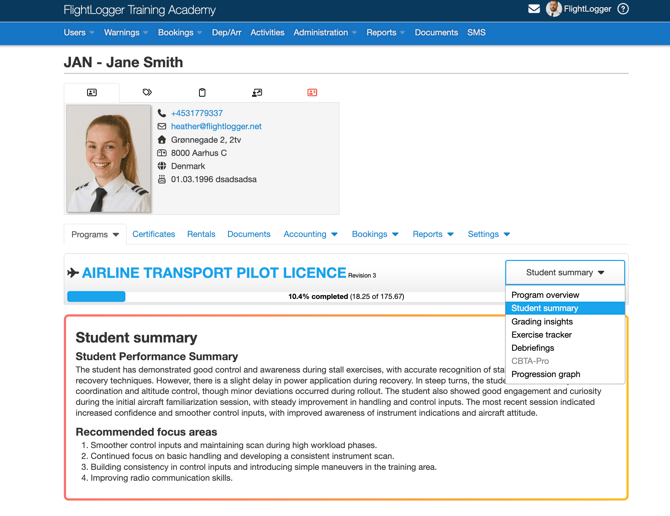The image size is (670, 516).
Task: Click the help question mark icon
Action: coord(623,9)
